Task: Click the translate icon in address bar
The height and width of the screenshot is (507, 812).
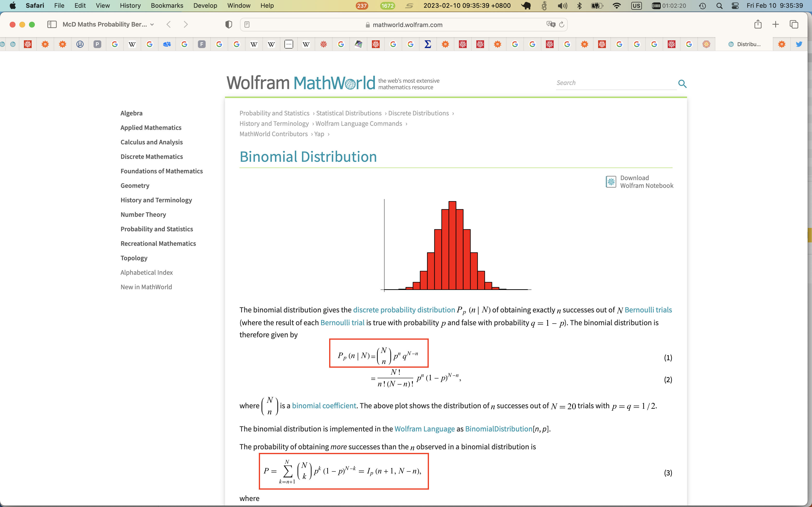Action: [551, 24]
